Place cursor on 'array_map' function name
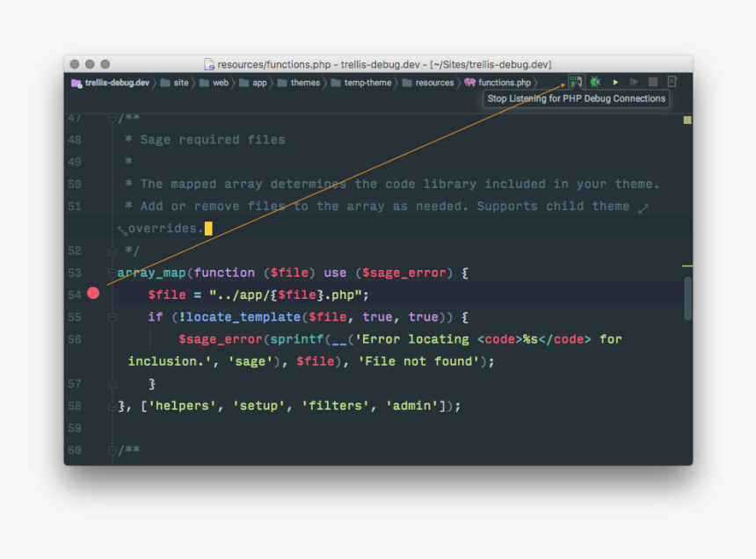Screen dimensions: 756x559 (151, 272)
